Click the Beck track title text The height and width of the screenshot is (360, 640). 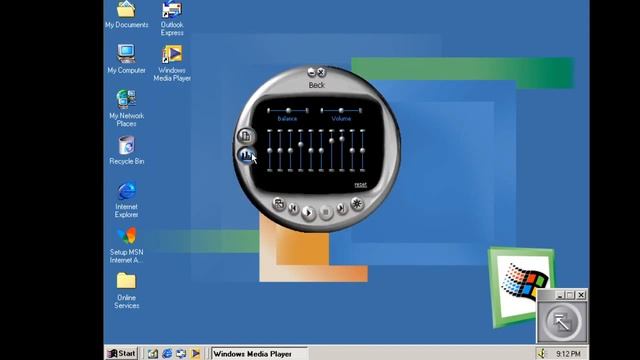[x=316, y=85]
